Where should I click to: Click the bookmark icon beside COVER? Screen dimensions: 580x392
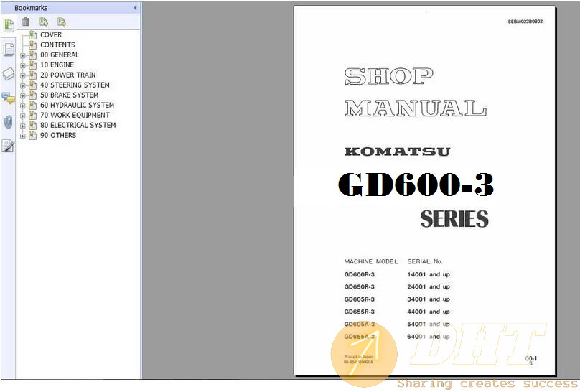[32, 34]
